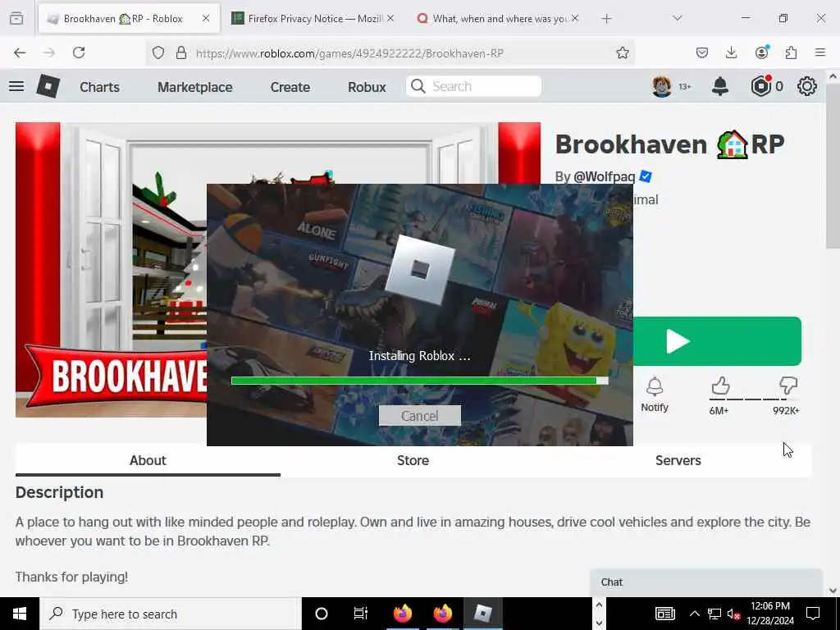Click the muted volume tray icon
This screenshot has height=630, width=840.
(x=734, y=614)
